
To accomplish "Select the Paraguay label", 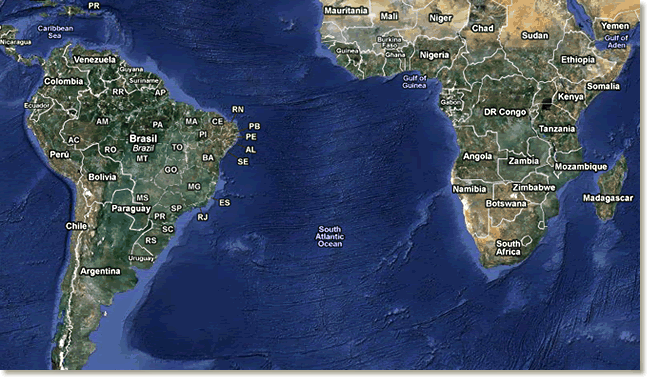I will (131, 209).
